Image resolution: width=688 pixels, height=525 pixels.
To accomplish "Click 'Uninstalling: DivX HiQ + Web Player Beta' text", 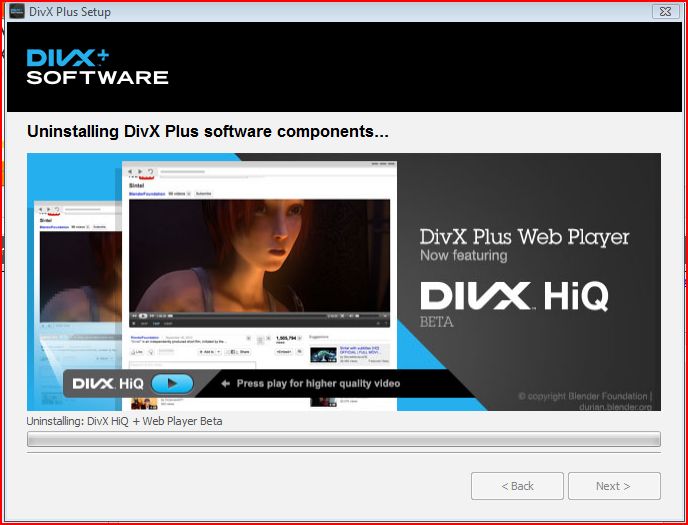I will click(124, 421).
